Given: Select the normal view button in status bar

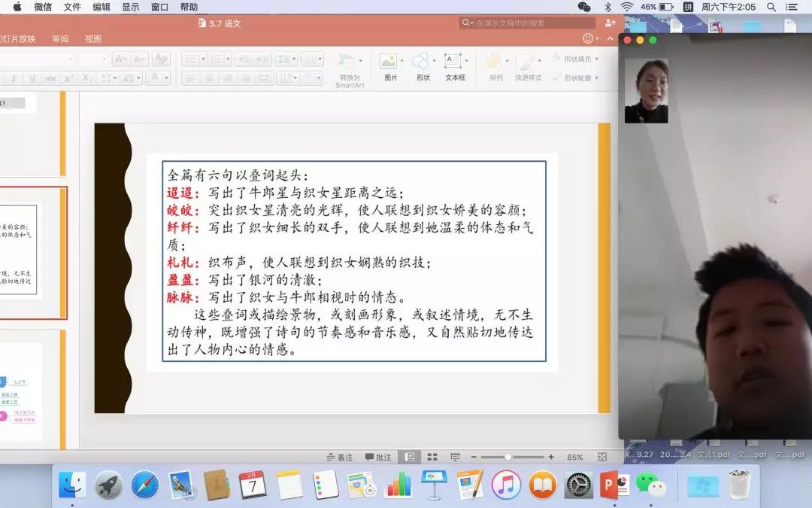Looking at the screenshot, I should tap(409, 457).
